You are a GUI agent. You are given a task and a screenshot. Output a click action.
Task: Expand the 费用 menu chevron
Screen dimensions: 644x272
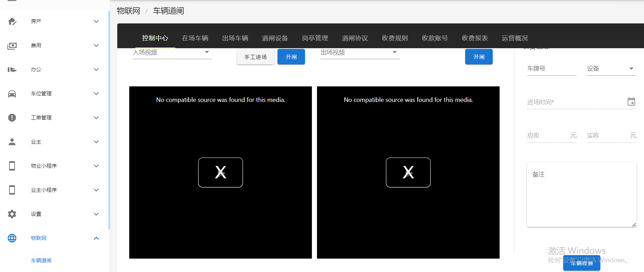[x=96, y=45]
